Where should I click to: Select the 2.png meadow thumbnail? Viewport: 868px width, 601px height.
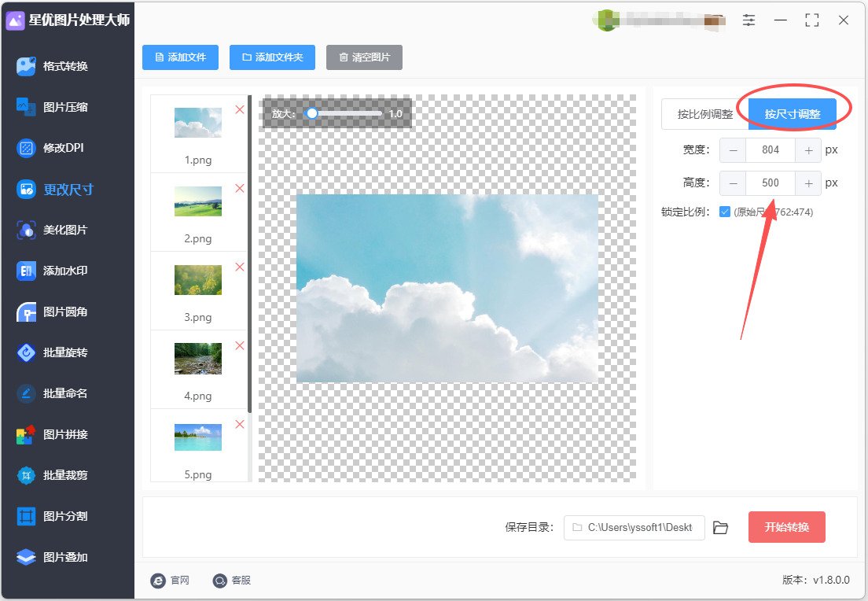[198, 201]
